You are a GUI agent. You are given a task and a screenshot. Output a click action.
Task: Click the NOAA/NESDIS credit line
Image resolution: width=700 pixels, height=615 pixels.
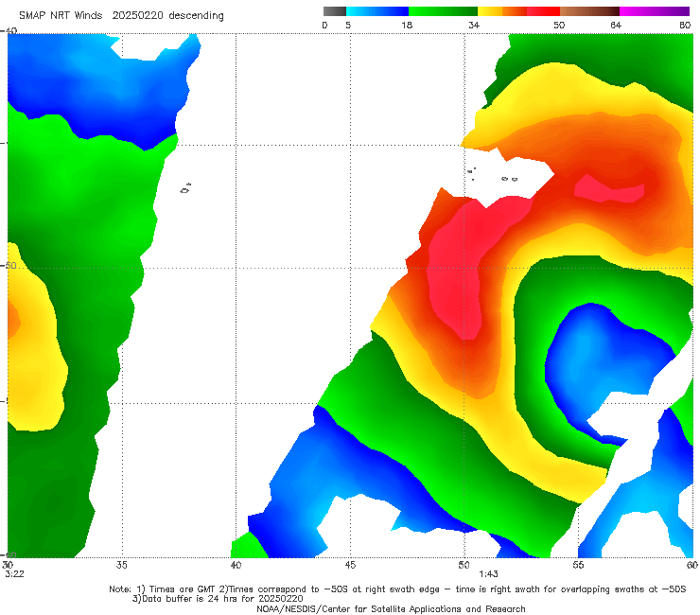tap(391, 609)
